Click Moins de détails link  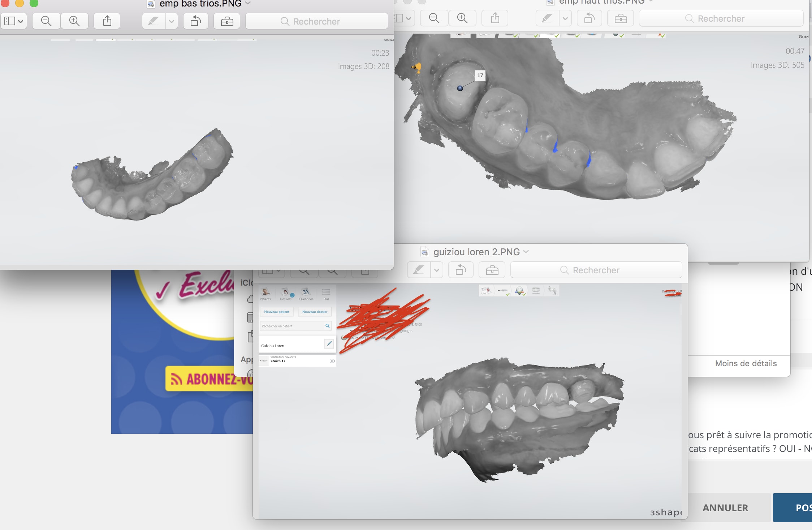(x=746, y=363)
